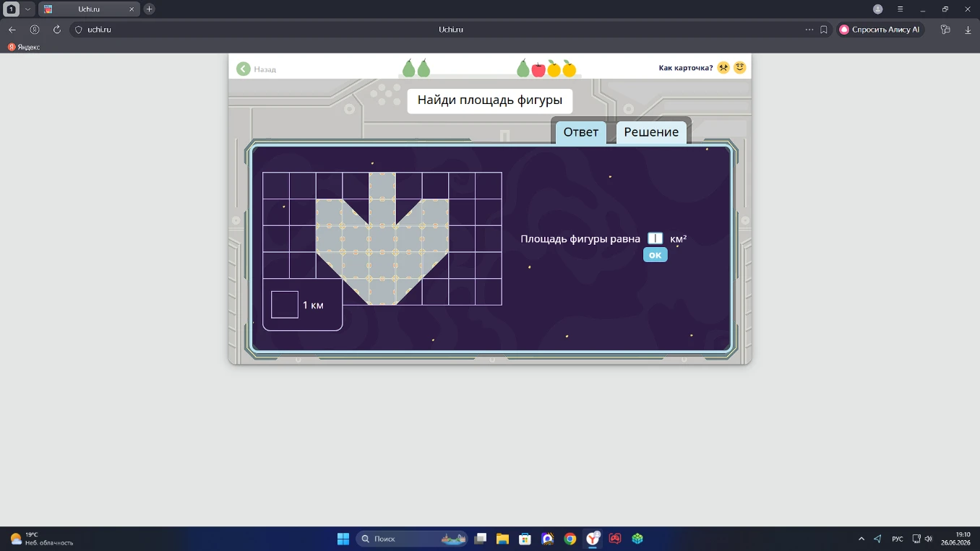
Task: Open Microsoft Store from the taskbar
Action: (x=525, y=539)
